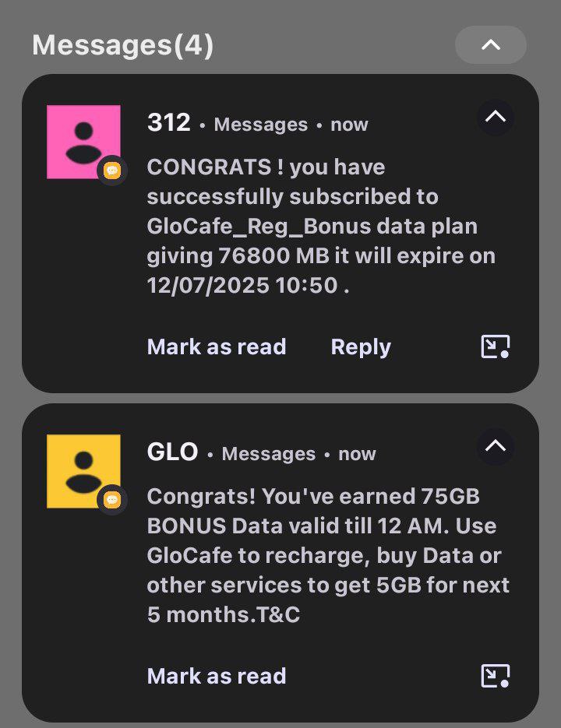Mark the GLO message as read
The image size is (561, 728).
217,676
